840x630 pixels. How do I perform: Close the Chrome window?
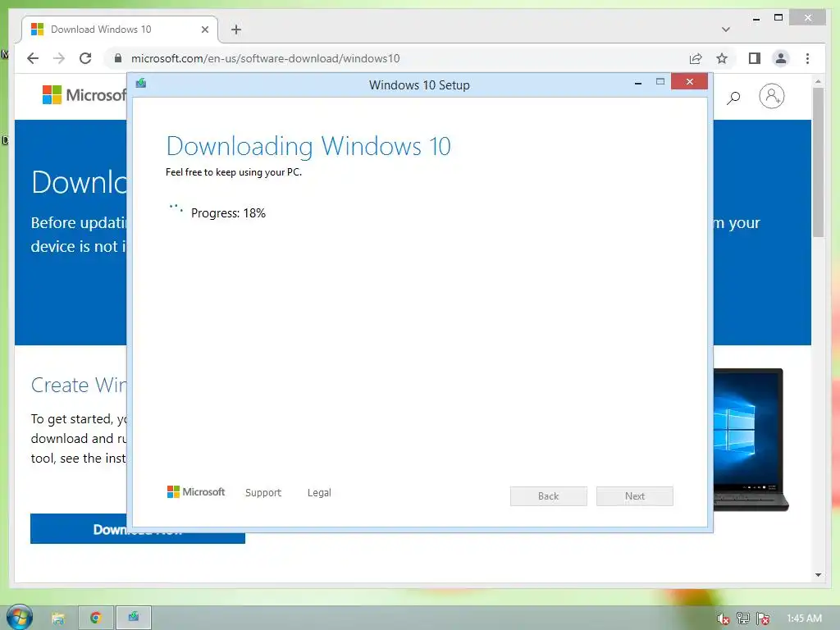(x=808, y=18)
